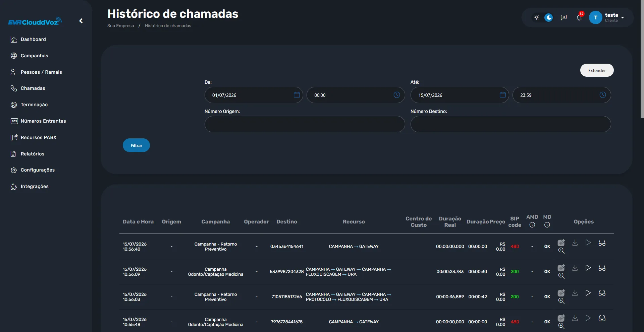The width and height of the screenshot is (644, 332).
Task: Play recording of the 10:56:03 call
Action: coord(588,293)
